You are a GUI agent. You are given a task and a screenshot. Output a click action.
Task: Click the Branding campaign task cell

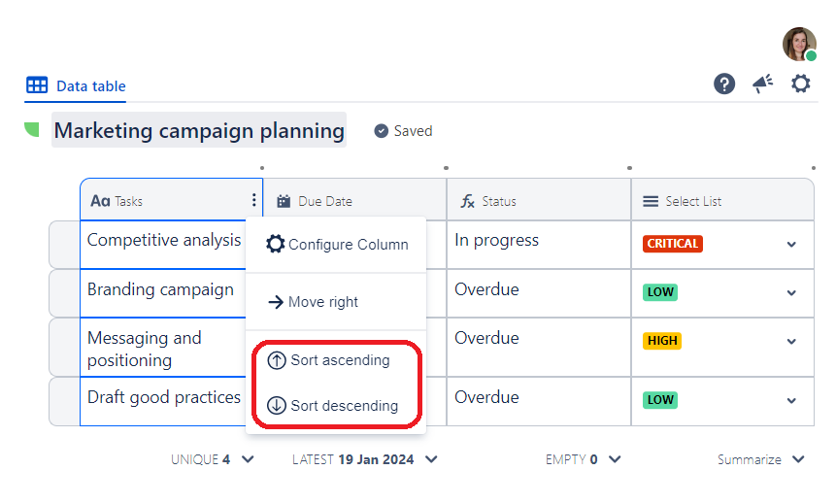(161, 289)
